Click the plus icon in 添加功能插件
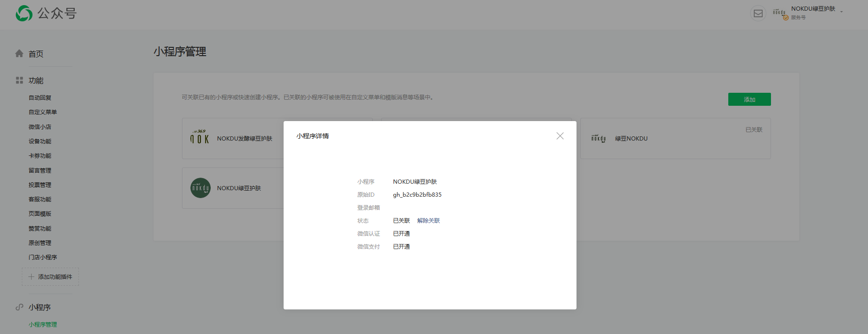 (x=31, y=276)
